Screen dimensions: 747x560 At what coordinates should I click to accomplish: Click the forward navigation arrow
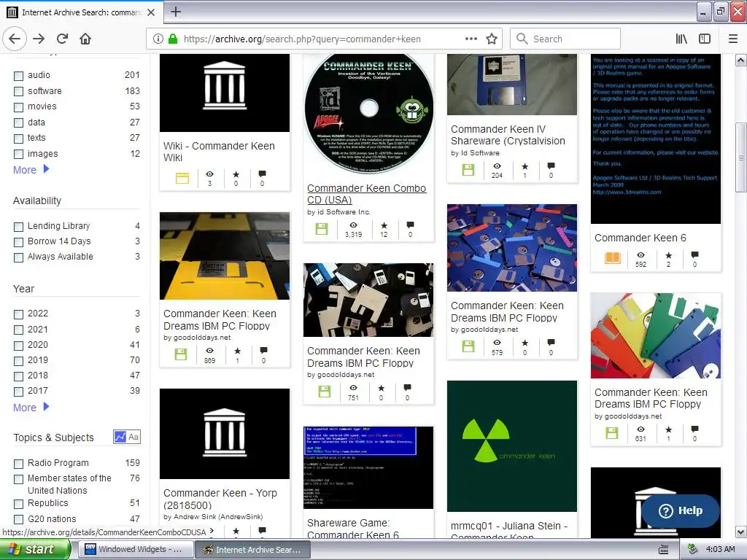[x=39, y=39]
